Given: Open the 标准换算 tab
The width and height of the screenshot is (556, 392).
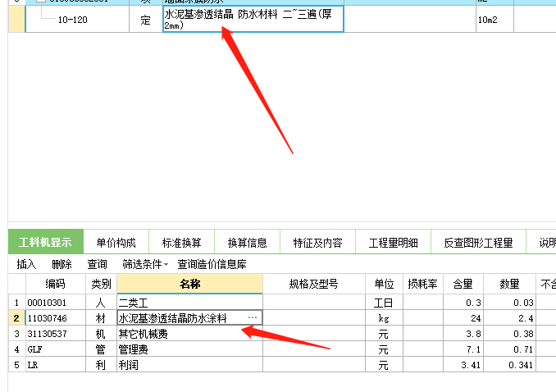Looking at the screenshot, I should point(181,243).
